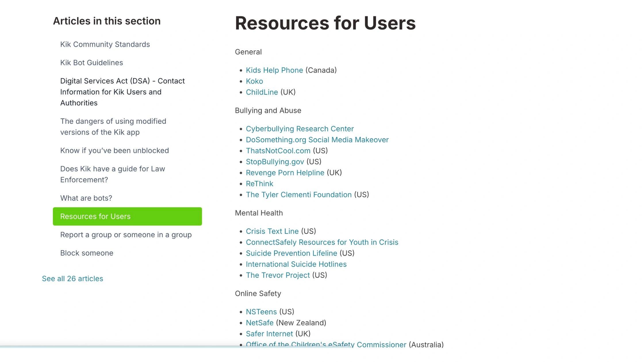Click See all 26 articles link
Viewport: 644px width, 362px height.
[72, 279]
